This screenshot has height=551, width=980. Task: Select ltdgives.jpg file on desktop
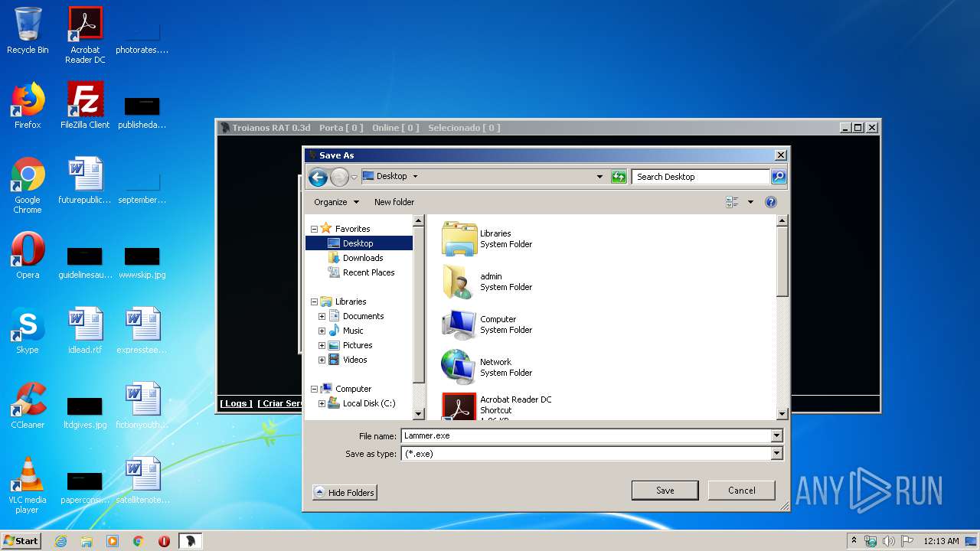pyautogui.click(x=85, y=412)
